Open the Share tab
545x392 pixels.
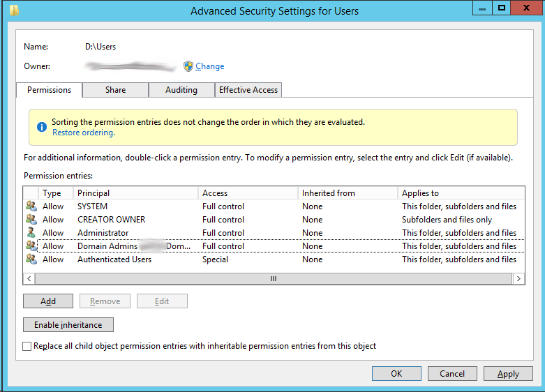115,90
